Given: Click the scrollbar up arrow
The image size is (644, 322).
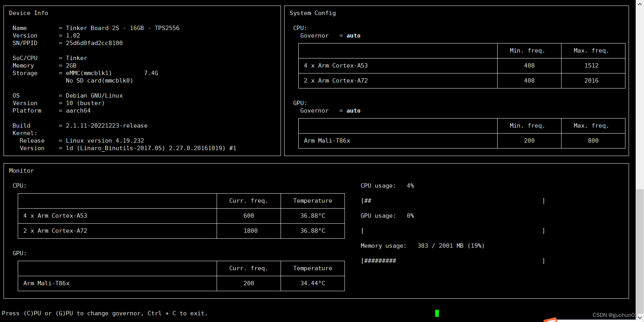Looking at the screenshot, I should click(x=640, y=4).
